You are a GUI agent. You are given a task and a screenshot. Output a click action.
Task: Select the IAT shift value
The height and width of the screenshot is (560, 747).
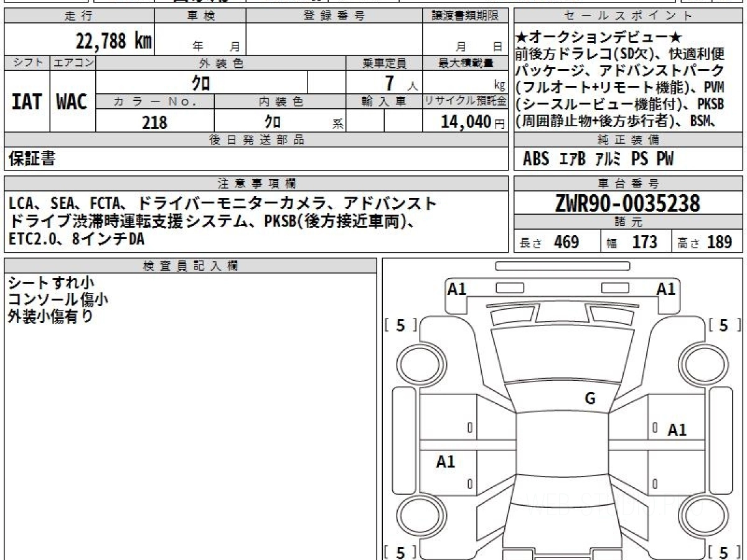pos(27,102)
